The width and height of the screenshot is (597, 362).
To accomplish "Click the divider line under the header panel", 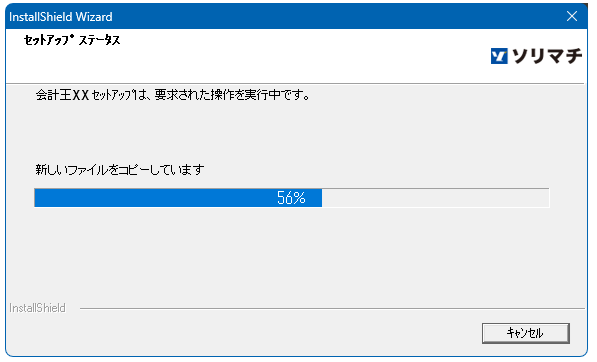I will 295,83.
